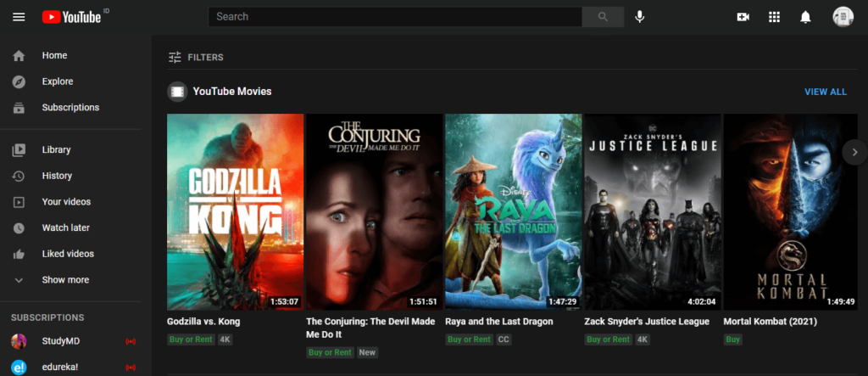Click YouTube Movies heading
Image resolution: width=868 pixels, height=376 pixels.
(232, 92)
